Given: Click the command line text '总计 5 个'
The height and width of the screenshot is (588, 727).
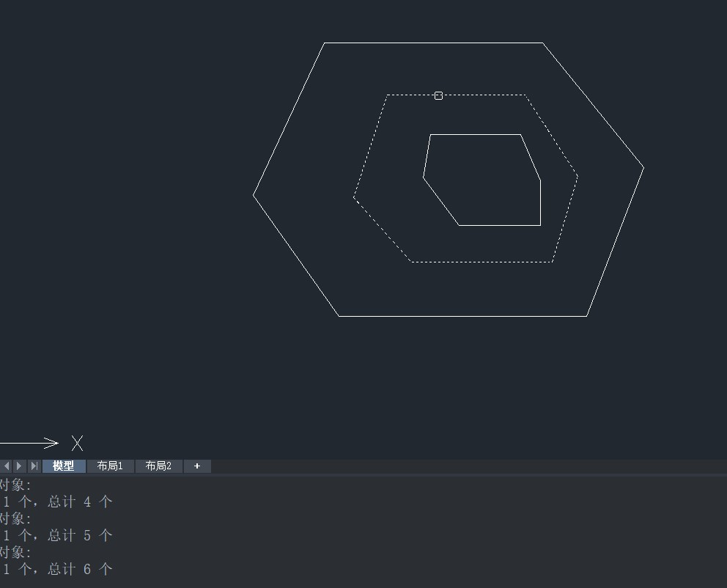Looking at the screenshot, I should 80,535.
